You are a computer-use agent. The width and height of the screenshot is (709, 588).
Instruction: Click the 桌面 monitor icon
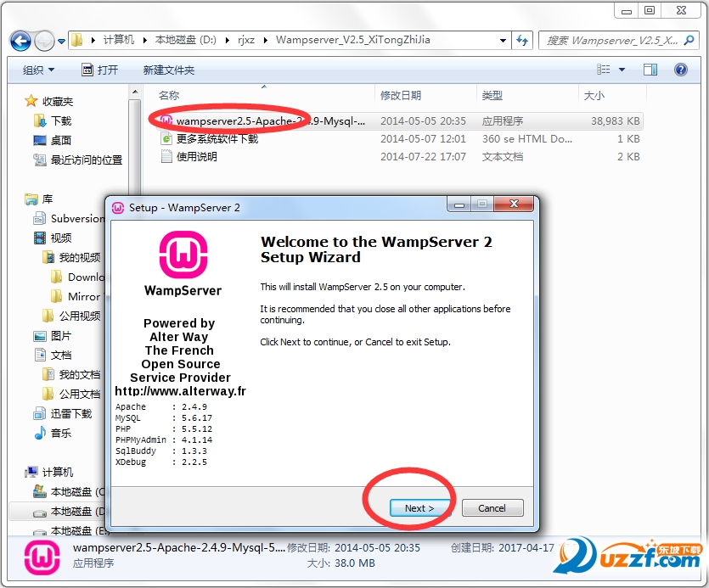click(x=40, y=140)
